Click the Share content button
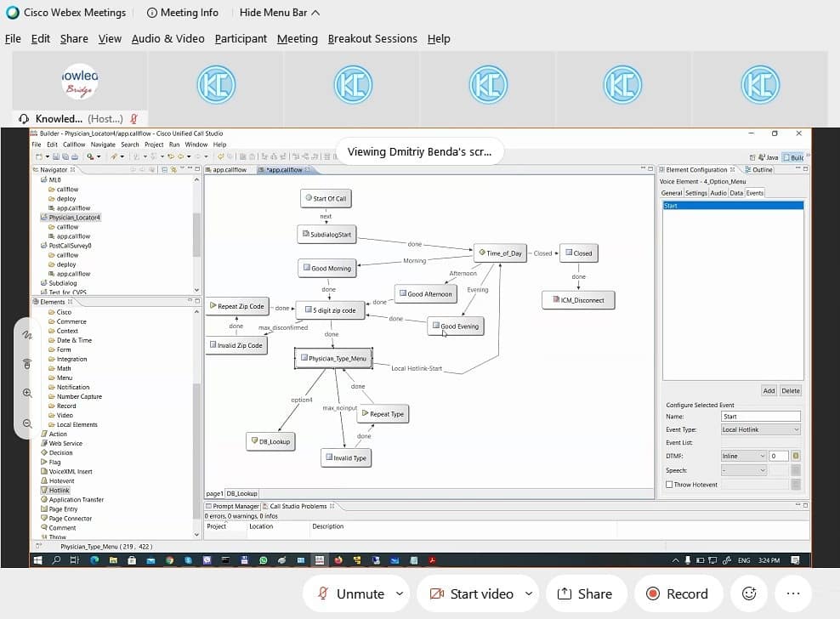The width and height of the screenshot is (840, 619). coord(586,593)
